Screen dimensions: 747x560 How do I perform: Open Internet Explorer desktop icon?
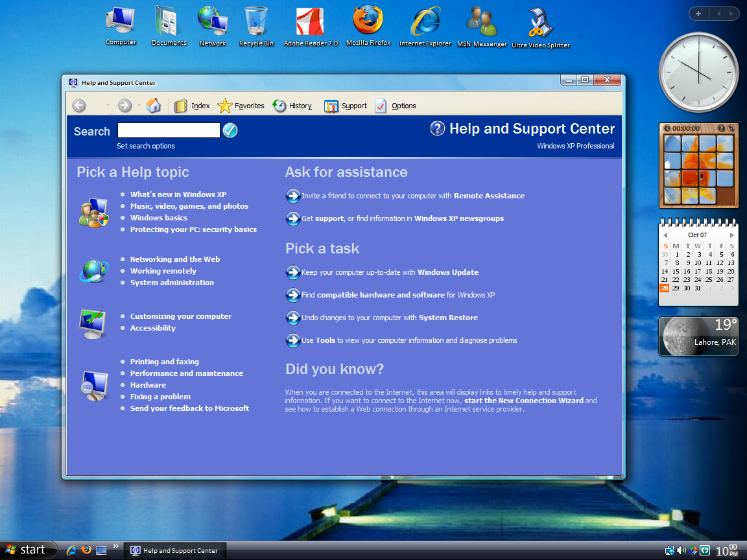(425, 26)
